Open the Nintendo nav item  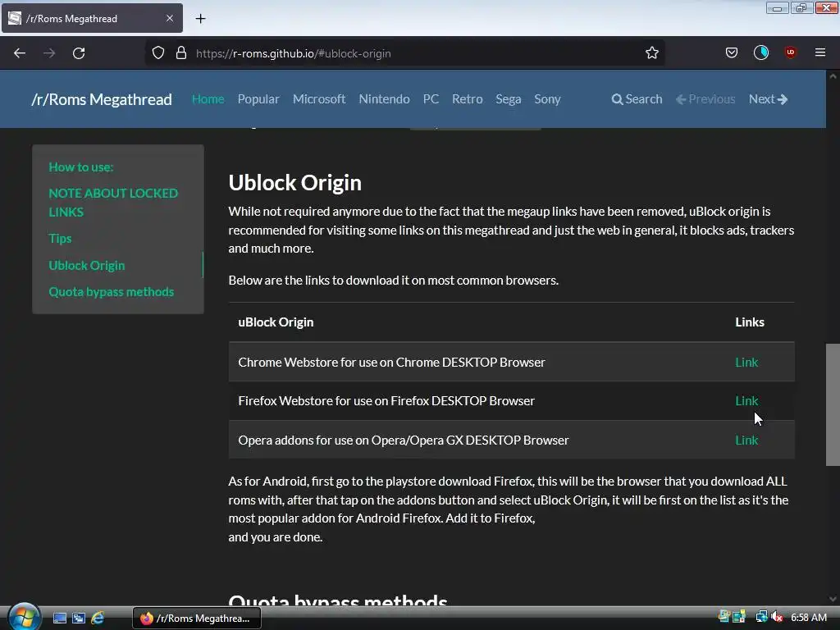tap(384, 99)
